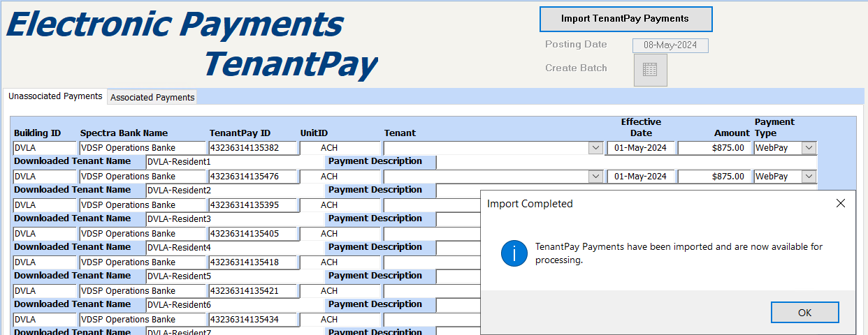Click the Tenant column header

pos(400,133)
